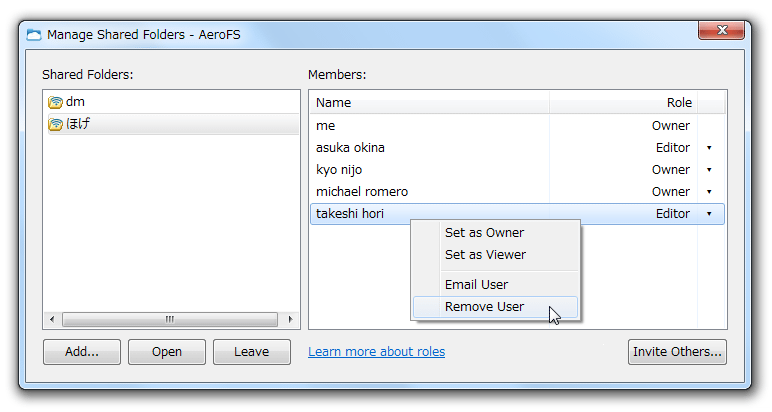The height and width of the screenshot is (412, 772).
Task: Click the Editor role of asuka okina
Action: (673, 148)
